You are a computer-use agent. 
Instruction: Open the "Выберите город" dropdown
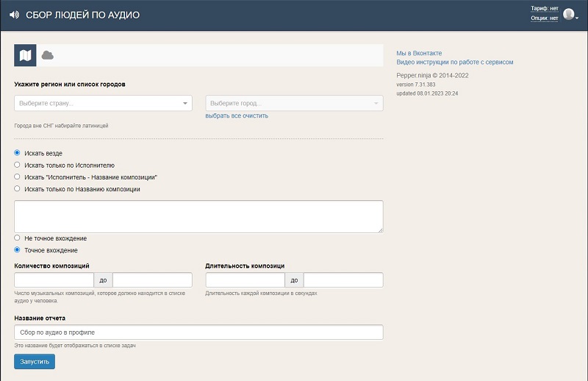tap(294, 104)
